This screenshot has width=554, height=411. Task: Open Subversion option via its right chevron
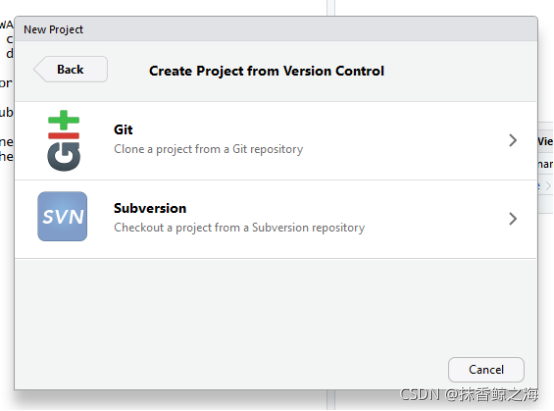[x=513, y=219]
